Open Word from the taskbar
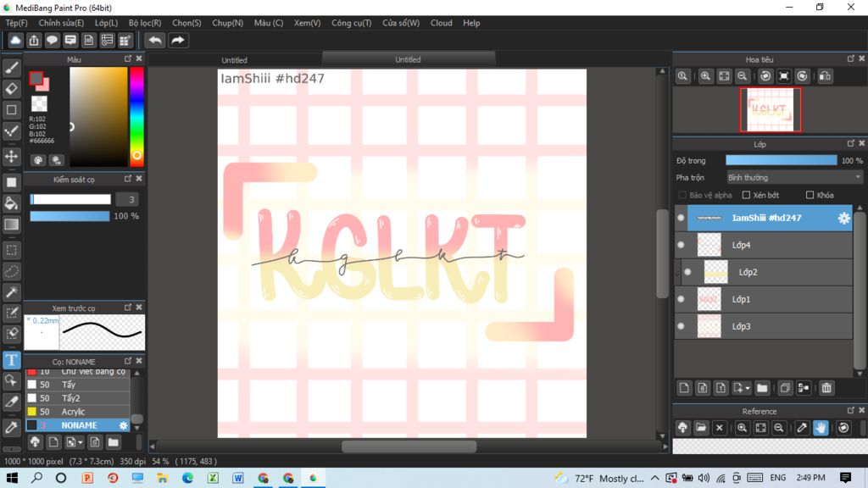The width and height of the screenshot is (868, 488). coord(238,478)
